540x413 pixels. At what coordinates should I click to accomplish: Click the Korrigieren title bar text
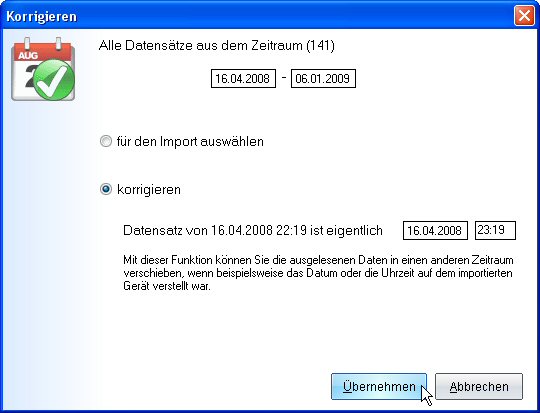coord(41,17)
